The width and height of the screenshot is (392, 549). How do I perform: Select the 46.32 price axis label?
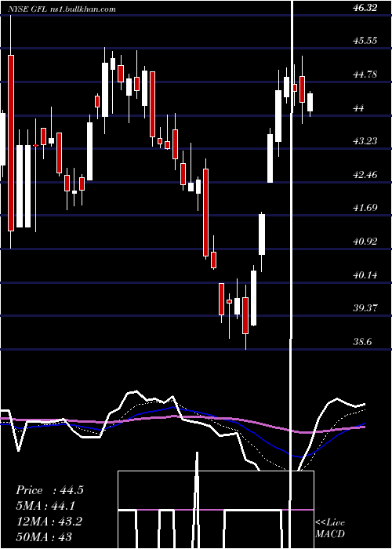tap(365, 8)
